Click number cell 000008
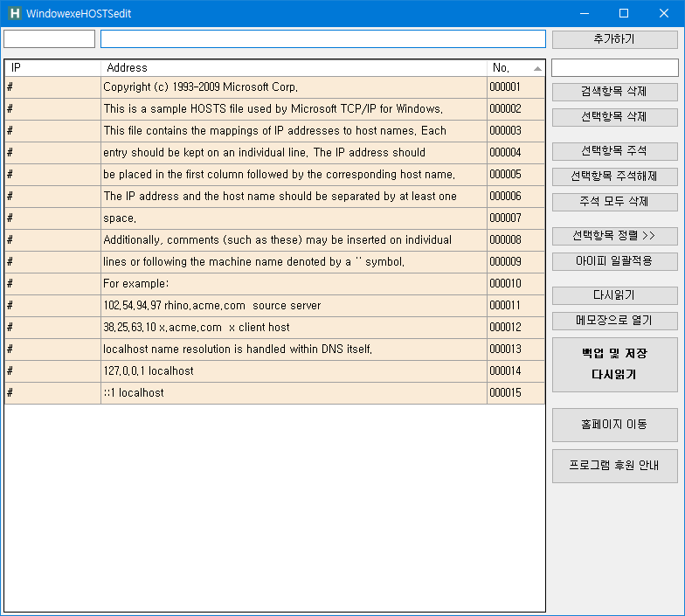Viewport: 685px width, 616px height. 515,240
